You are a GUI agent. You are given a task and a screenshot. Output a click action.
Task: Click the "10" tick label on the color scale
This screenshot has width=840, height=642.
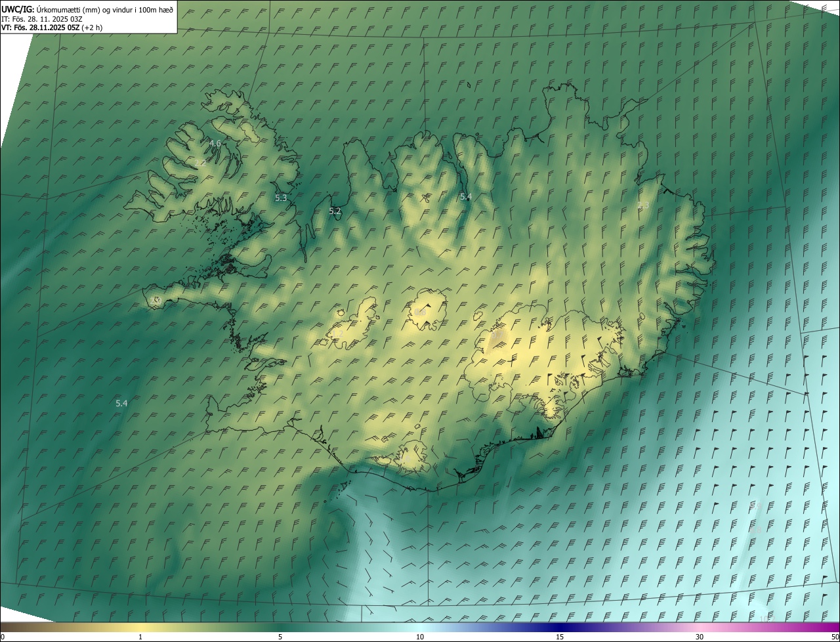click(420, 637)
